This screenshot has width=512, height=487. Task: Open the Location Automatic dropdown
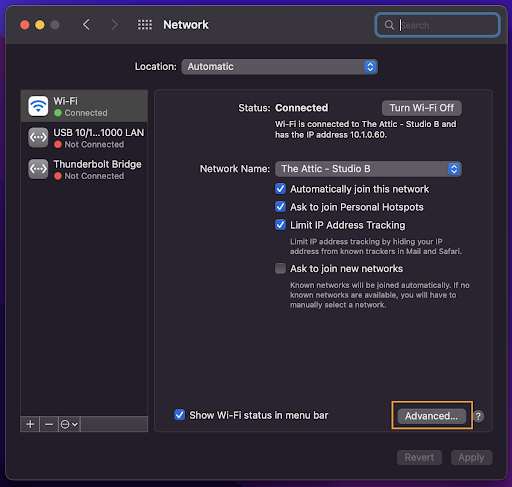coord(279,67)
